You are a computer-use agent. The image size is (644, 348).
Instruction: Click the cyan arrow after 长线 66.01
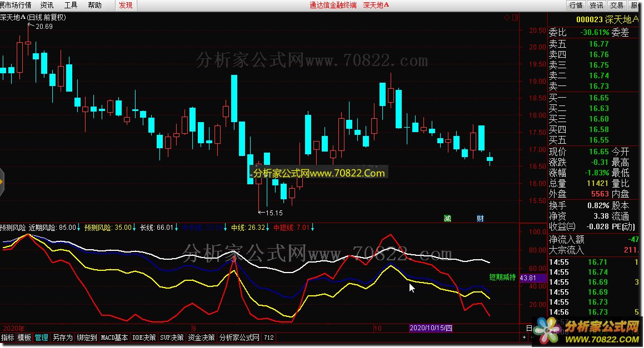(x=176, y=228)
